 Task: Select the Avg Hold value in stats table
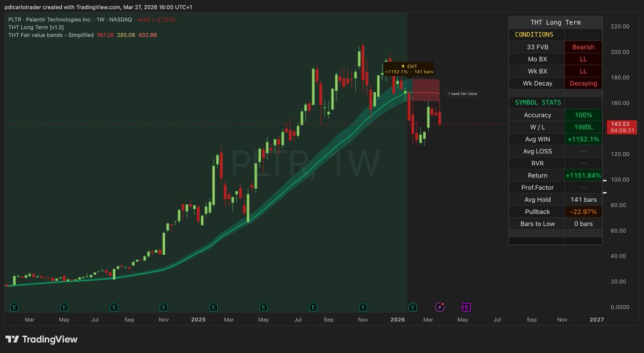[x=583, y=200]
